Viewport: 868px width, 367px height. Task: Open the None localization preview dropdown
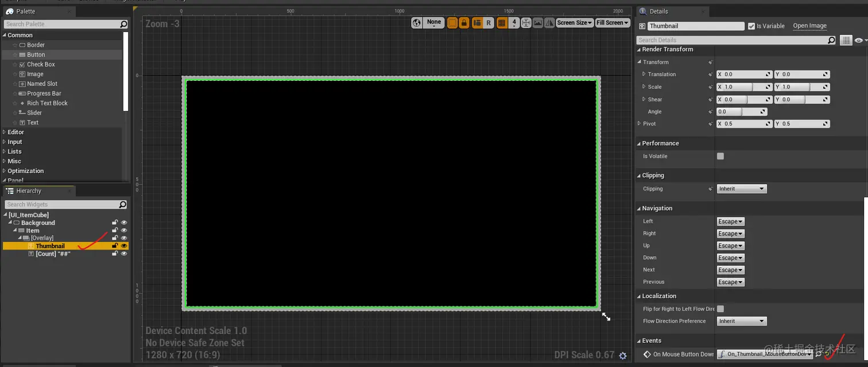point(434,23)
